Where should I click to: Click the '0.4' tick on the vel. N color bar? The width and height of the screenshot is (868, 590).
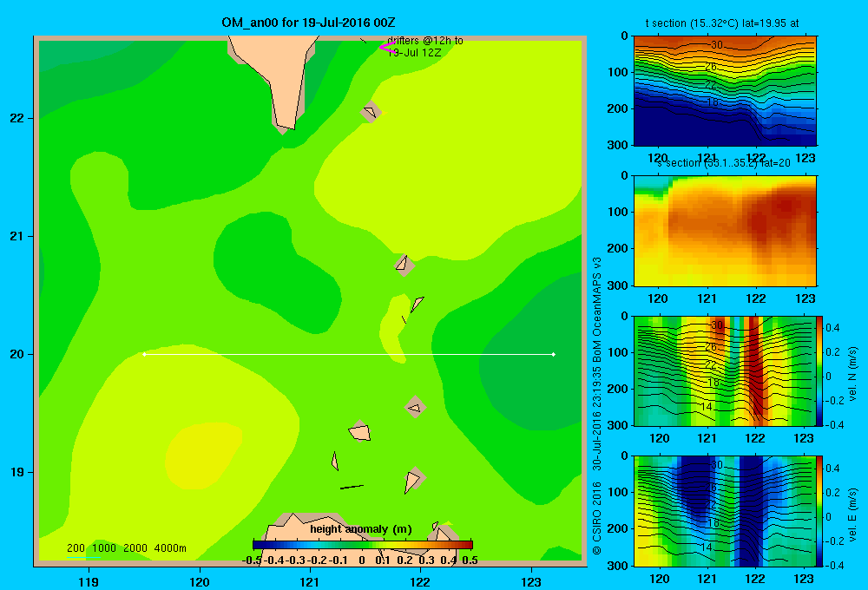[x=832, y=328]
